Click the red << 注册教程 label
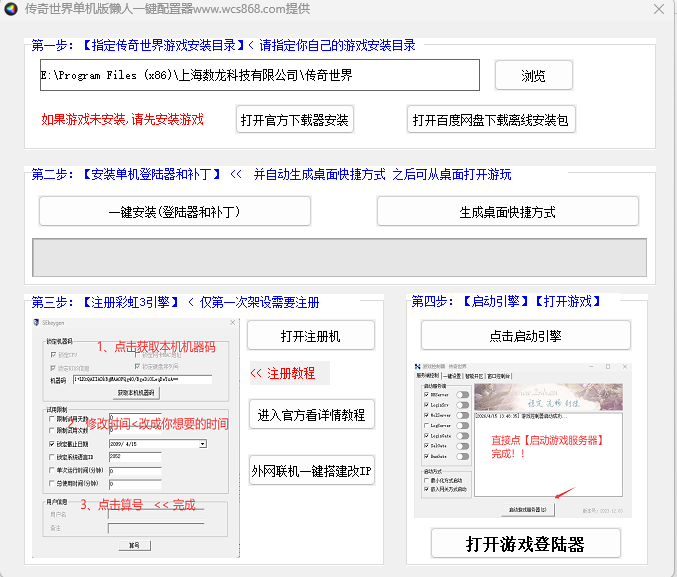The image size is (677, 577). click(x=283, y=373)
